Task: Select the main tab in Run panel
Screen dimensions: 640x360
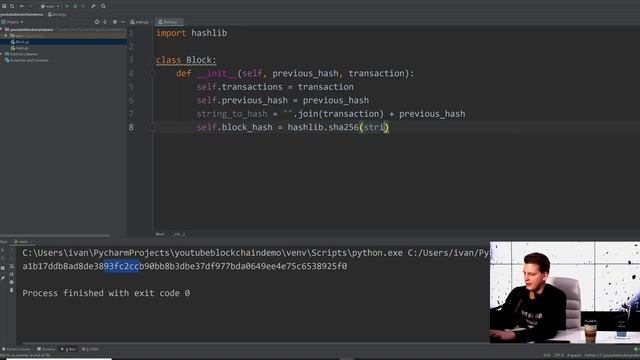Action: pyautogui.click(x=22, y=242)
